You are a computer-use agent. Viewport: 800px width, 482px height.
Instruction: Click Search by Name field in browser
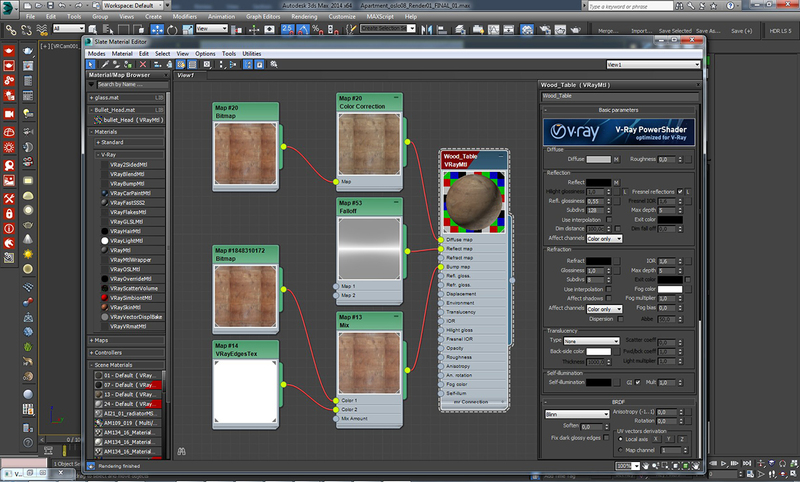coord(132,85)
